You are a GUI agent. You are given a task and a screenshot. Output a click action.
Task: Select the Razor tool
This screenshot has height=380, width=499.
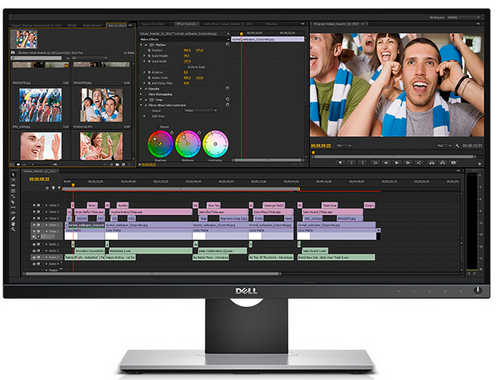[13, 202]
